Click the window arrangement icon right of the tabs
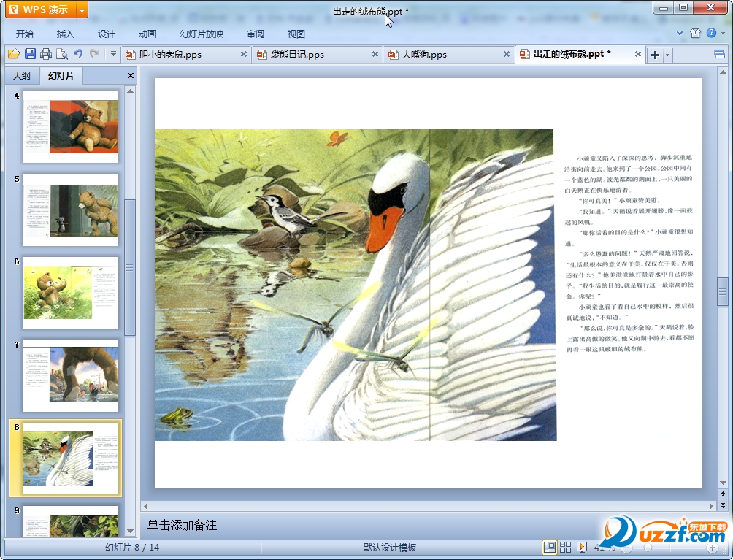 [x=719, y=55]
